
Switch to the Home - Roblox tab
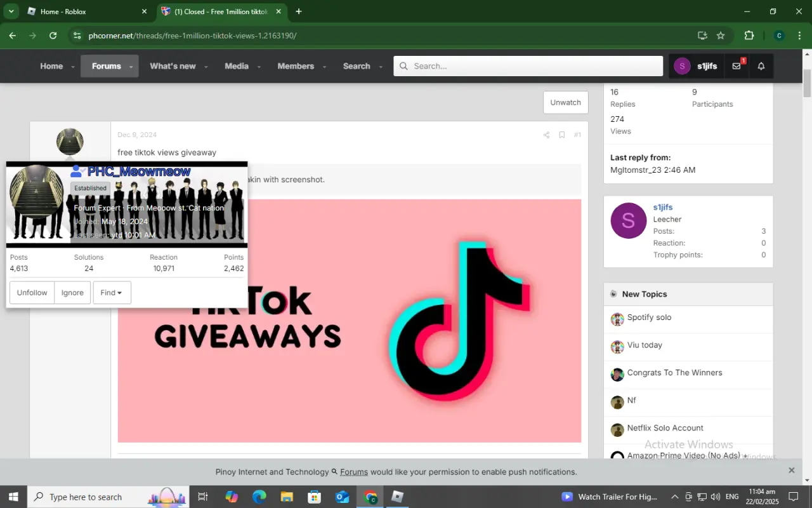click(87, 11)
